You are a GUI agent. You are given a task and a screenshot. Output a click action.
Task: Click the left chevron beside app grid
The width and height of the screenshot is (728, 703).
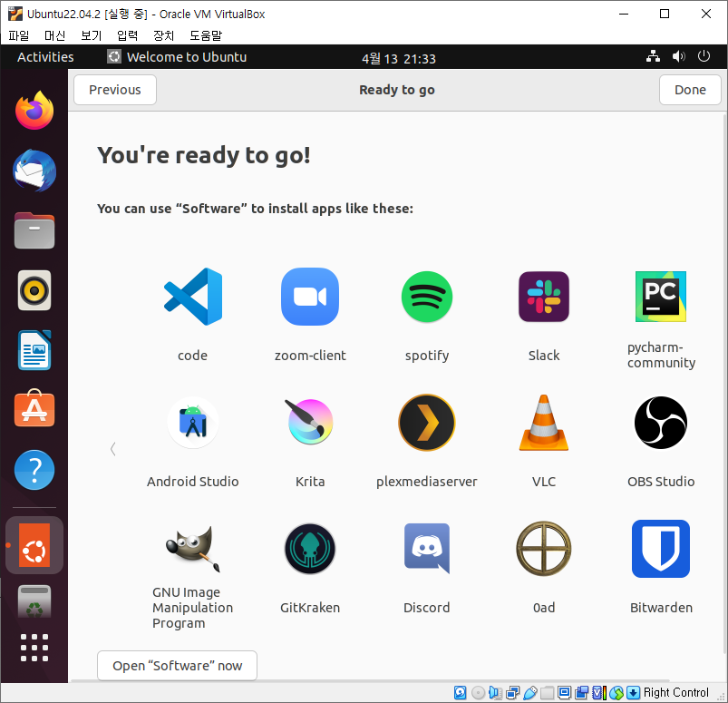[x=112, y=449]
